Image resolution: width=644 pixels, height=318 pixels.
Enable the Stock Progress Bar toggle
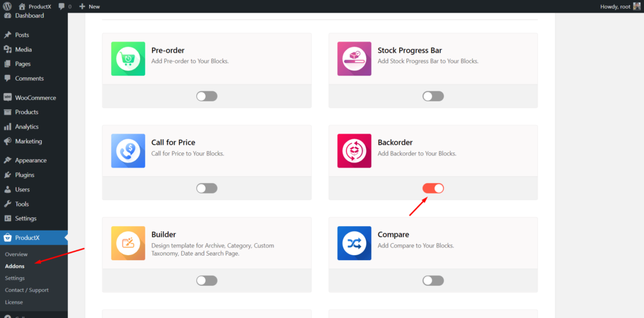coord(433,96)
